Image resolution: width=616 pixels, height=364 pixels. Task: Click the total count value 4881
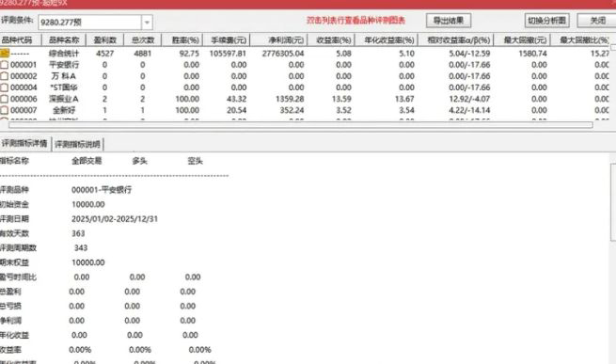pos(142,53)
